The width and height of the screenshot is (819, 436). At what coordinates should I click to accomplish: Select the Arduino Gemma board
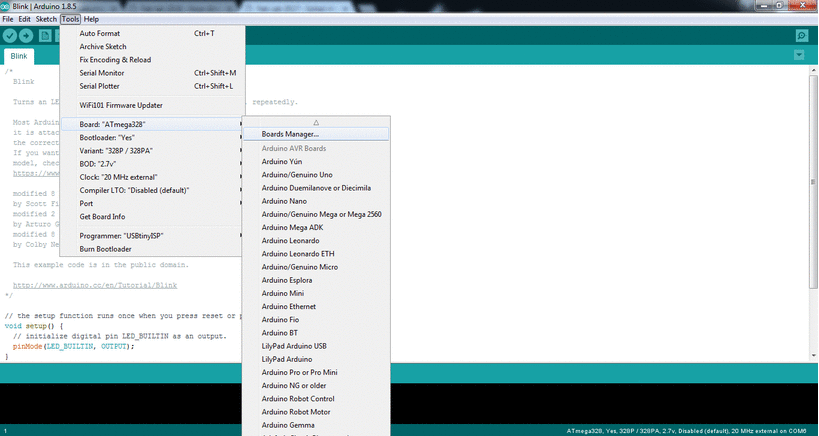click(x=316, y=425)
